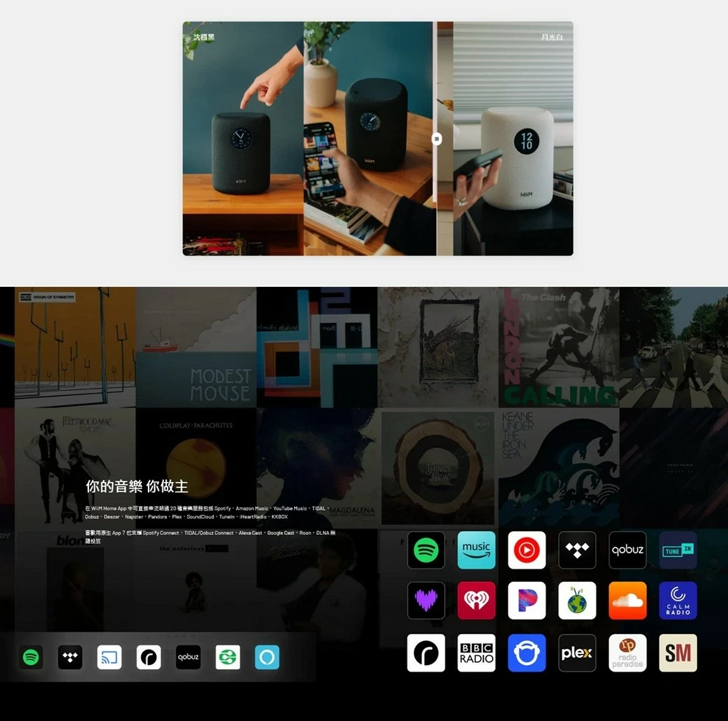The image size is (728, 721).
Task: Select the 沈穩黑 color label
Action: point(204,38)
